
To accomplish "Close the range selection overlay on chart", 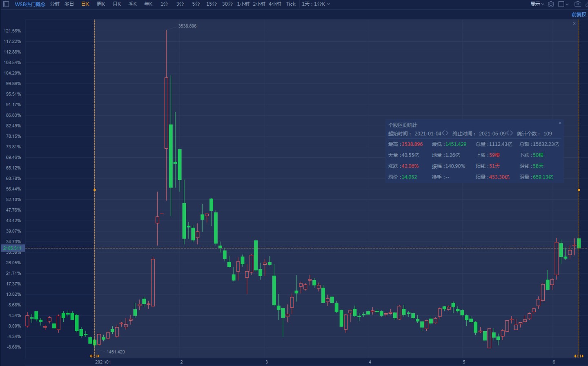I will 574,24.
